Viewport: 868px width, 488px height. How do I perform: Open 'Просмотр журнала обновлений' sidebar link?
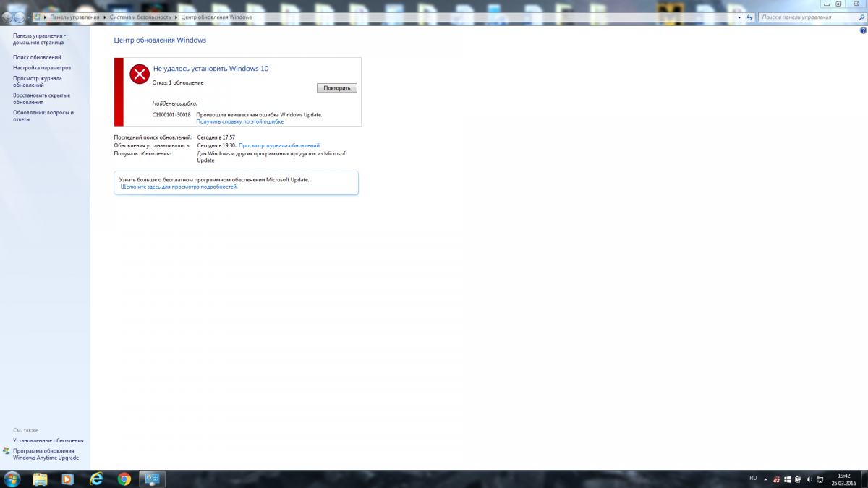click(x=38, y=81)
